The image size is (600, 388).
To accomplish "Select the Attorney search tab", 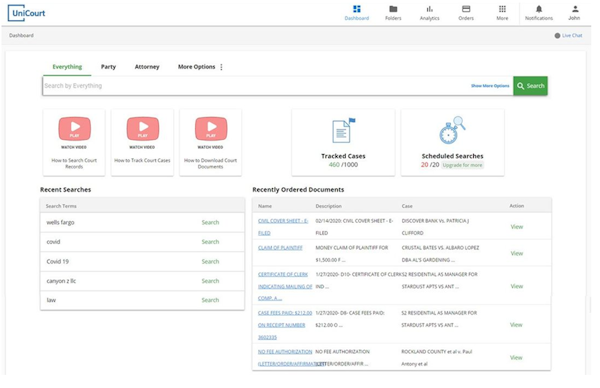I will (x=148, y=68).
